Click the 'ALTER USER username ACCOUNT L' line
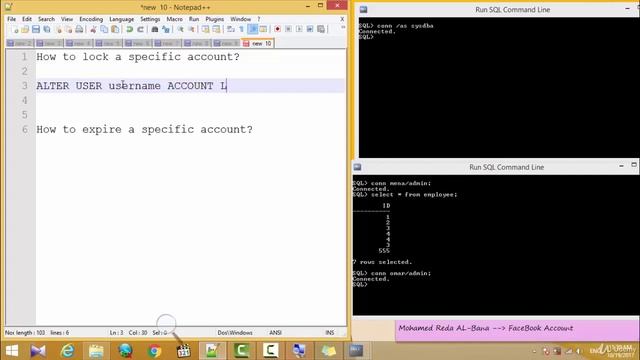Screen dimensions: 640x360 [x=131, y=86]
